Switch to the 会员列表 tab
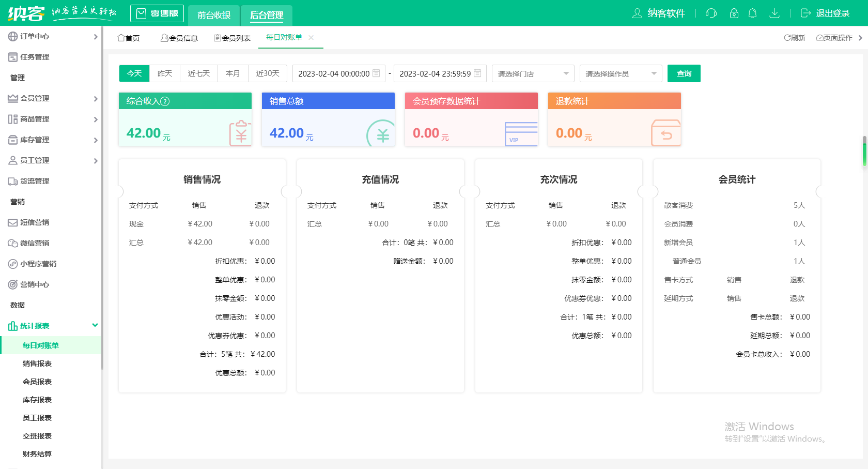The height and width of the screenshot is (469, 868). pos(232,37)
